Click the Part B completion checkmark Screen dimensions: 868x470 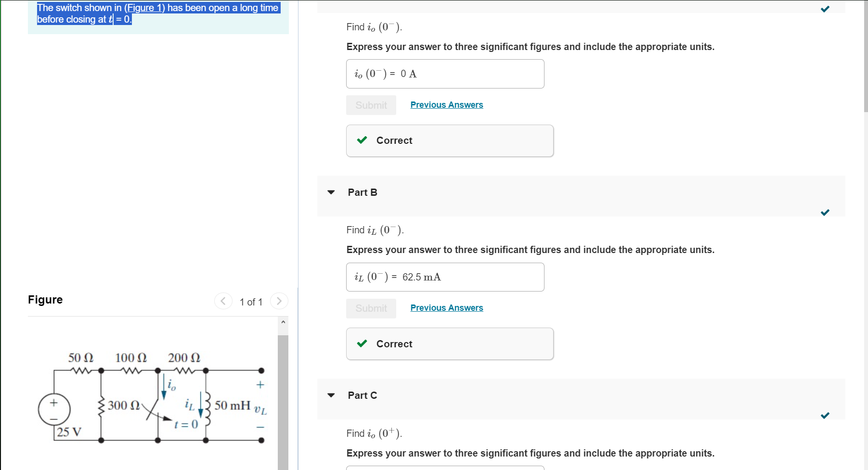(825, 212)
